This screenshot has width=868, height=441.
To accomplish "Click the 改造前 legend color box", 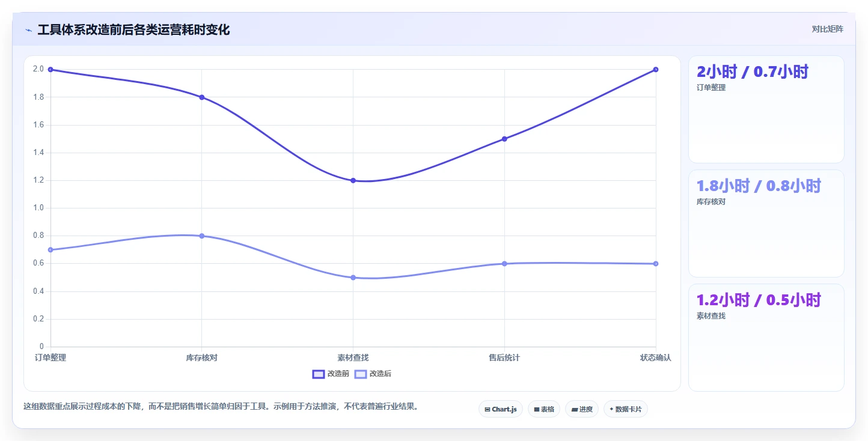I will pyautogui.click(x=319, y=374).
